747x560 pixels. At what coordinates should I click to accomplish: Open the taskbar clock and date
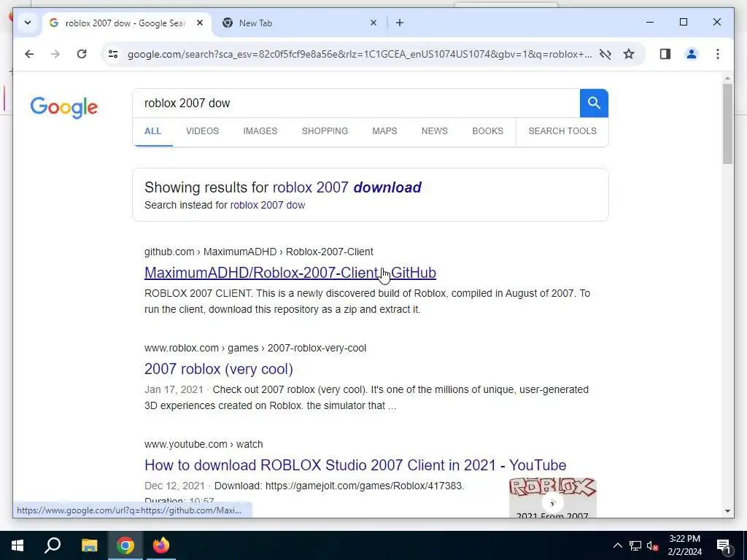[684, 545]
